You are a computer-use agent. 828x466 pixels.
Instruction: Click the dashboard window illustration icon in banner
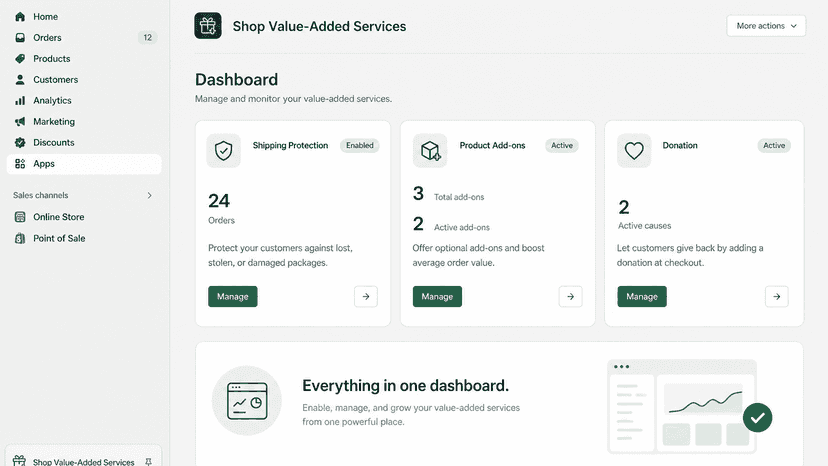[247, 400]
